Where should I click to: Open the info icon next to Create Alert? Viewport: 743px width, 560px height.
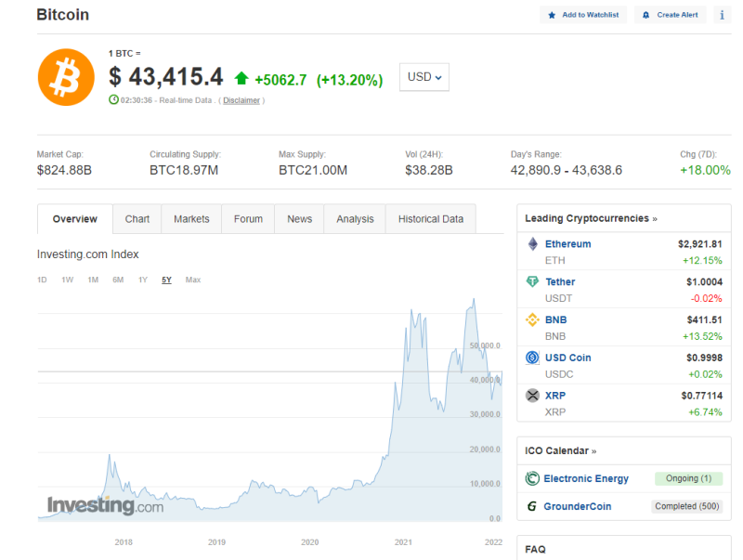click(x=723, y=15)
